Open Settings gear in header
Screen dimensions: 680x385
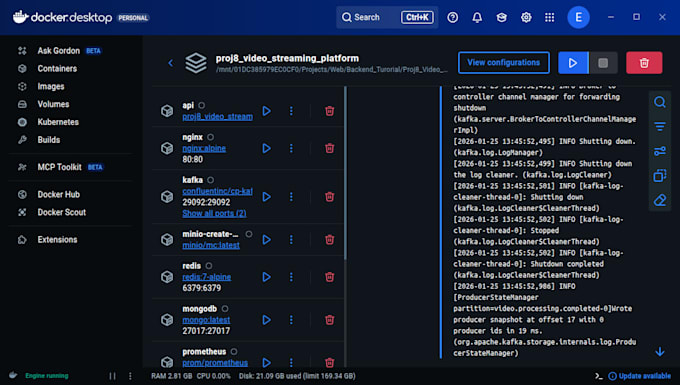pos(526,17)
